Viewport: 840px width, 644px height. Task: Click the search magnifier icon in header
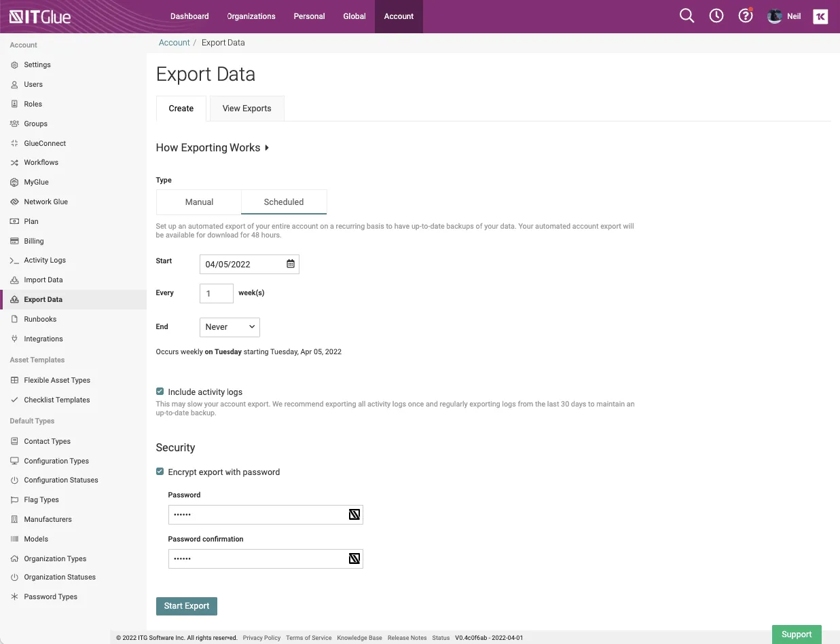tap(687, 16)
